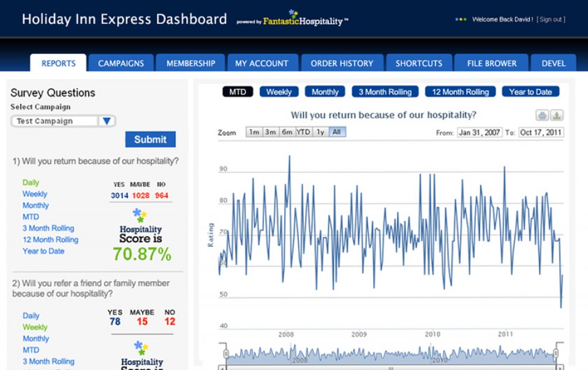The width and height of the screenshot is (588, 370).
Task: Click the Weekly link under question 1
Action: click(x=35, y=194)
